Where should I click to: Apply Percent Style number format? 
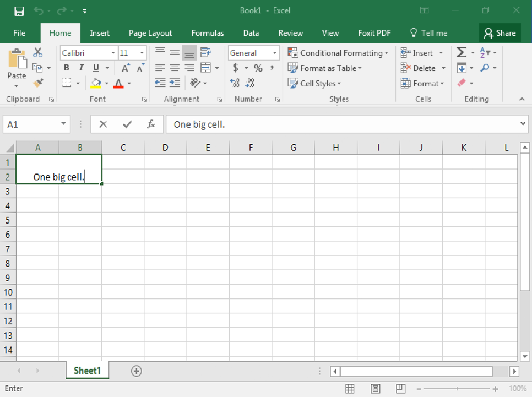coord(258,68)
